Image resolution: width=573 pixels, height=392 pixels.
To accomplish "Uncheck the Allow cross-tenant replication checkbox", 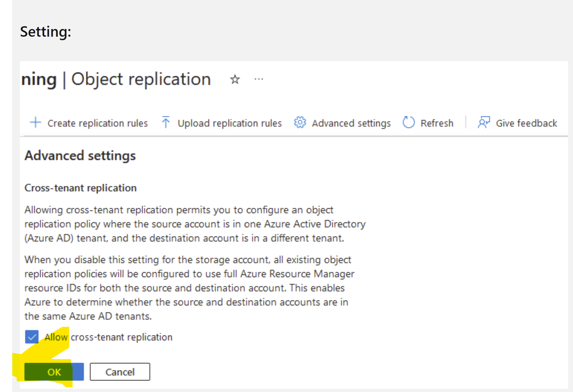I will pyautogui.click(x=32, y=337).
